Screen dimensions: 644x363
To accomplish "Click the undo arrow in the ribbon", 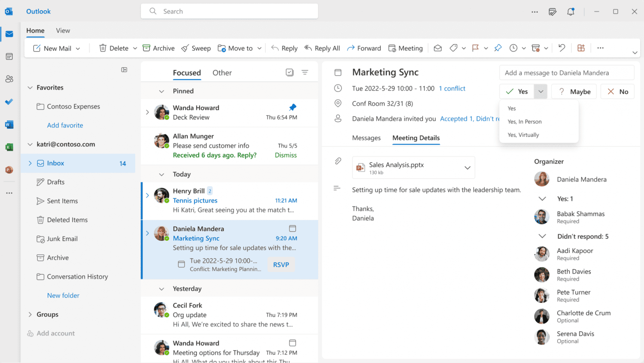I will click(x=562, y=48).
